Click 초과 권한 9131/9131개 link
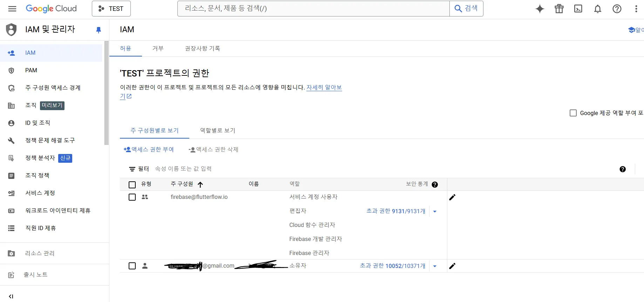This screenshot has width=644, height=302. click(x=396, y=211)
